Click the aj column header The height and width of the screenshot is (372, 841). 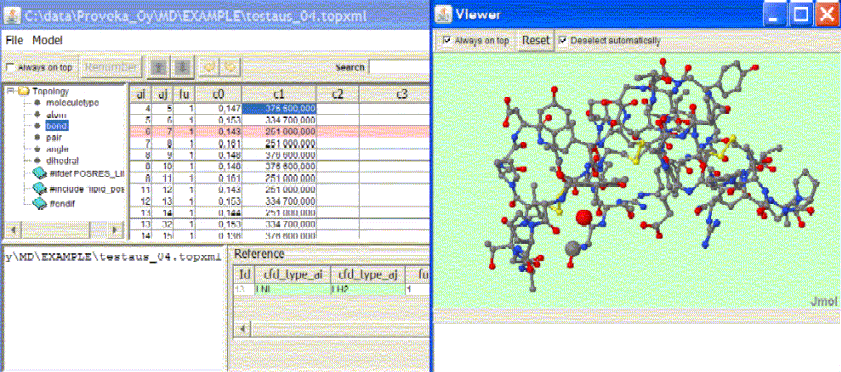[163, 94]
